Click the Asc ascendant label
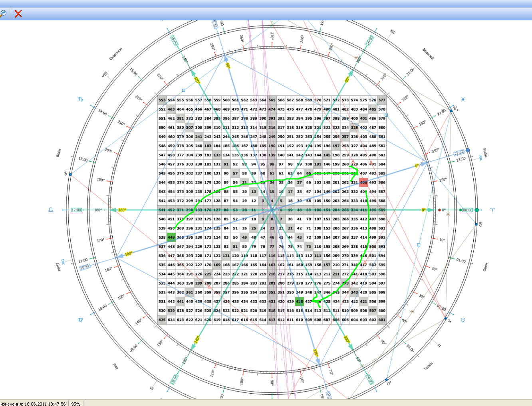532x406 pixels. click(x=481, y=158)
